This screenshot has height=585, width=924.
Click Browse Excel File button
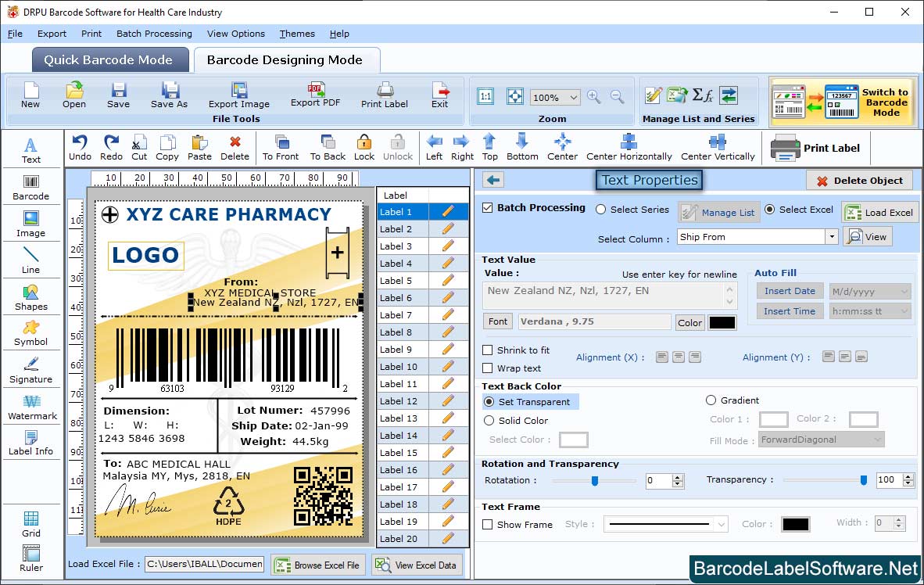pos(318,565)
